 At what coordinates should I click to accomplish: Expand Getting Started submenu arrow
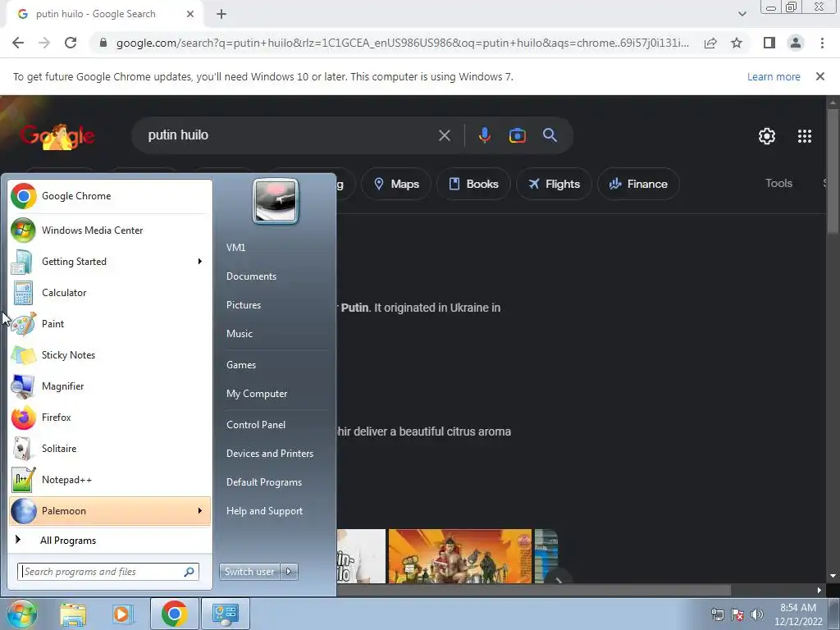click(x=200, y=262)
